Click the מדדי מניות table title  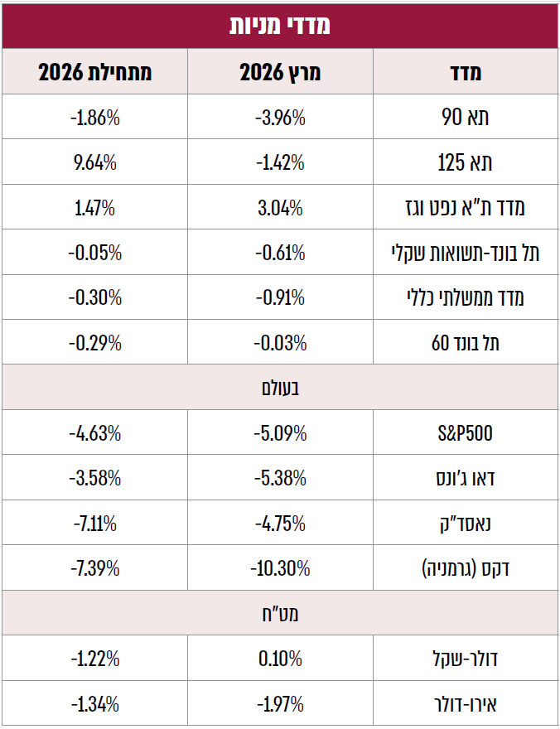point(280,25)
